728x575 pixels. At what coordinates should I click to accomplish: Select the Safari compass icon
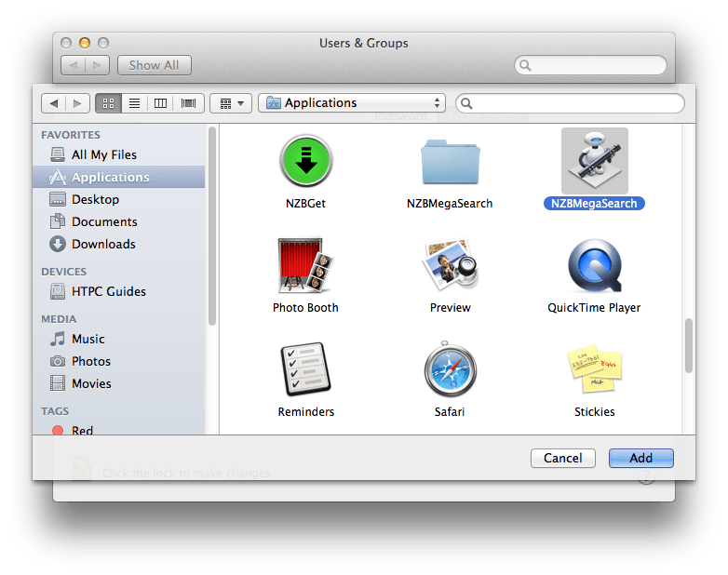450,370
